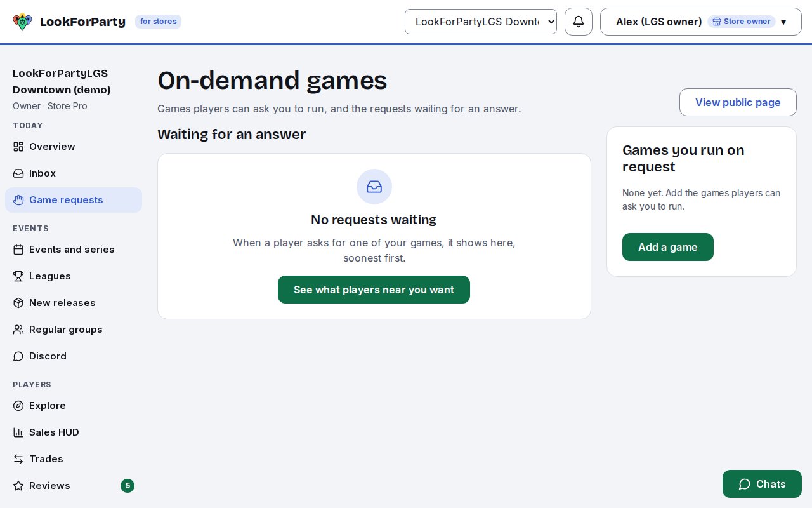Click the Reviews count badge showing 5
Viewport: 812px width, 508px height.
(x=128, y=486)
